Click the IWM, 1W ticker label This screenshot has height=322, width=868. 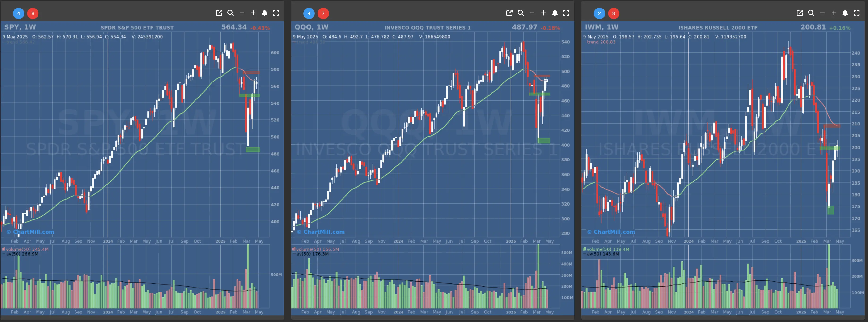click(602, 27)
